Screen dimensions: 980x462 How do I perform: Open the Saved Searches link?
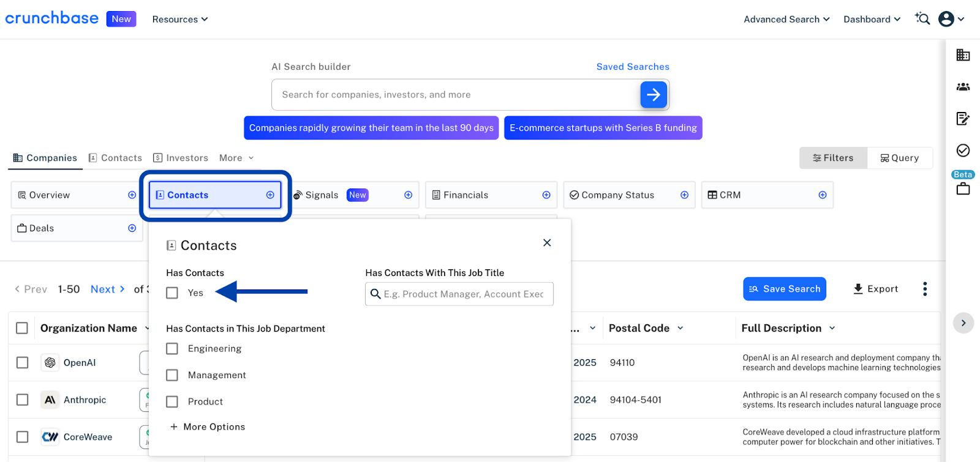coord(633,67)
